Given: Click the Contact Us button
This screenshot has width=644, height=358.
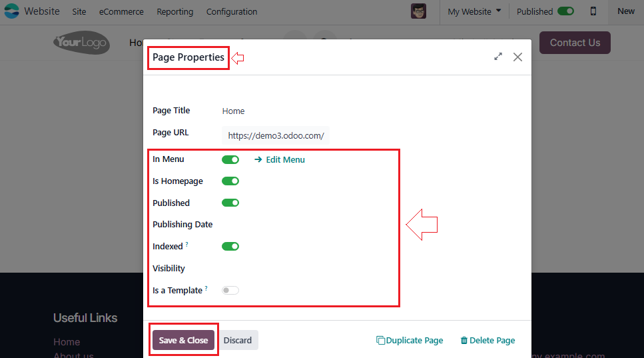Looking at the screenshot, I should 575,43.
